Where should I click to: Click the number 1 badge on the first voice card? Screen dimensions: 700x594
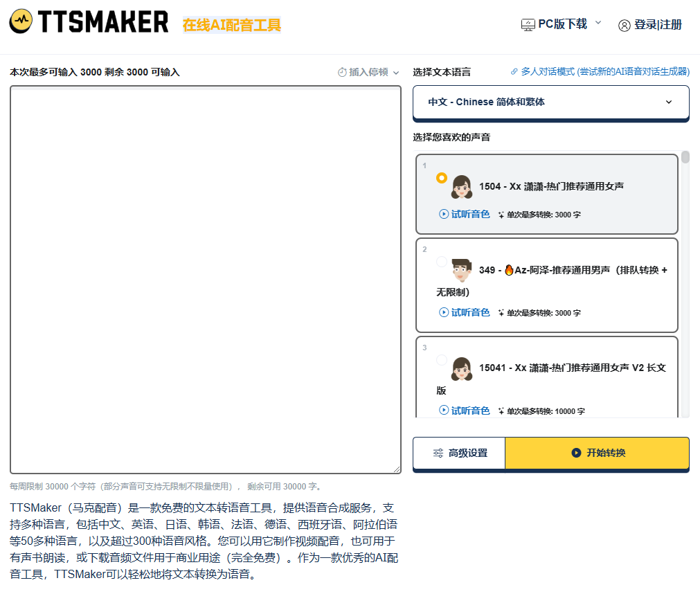click(x=424, y=165)
